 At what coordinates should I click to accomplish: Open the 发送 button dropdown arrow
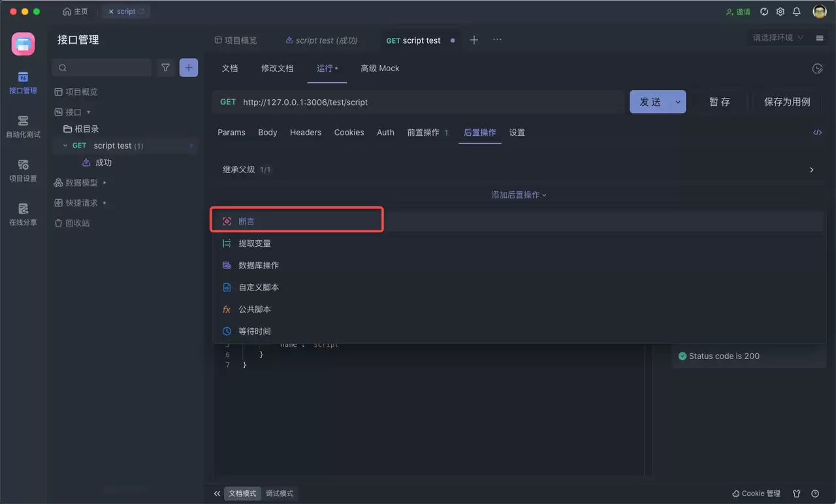[677, 102]
